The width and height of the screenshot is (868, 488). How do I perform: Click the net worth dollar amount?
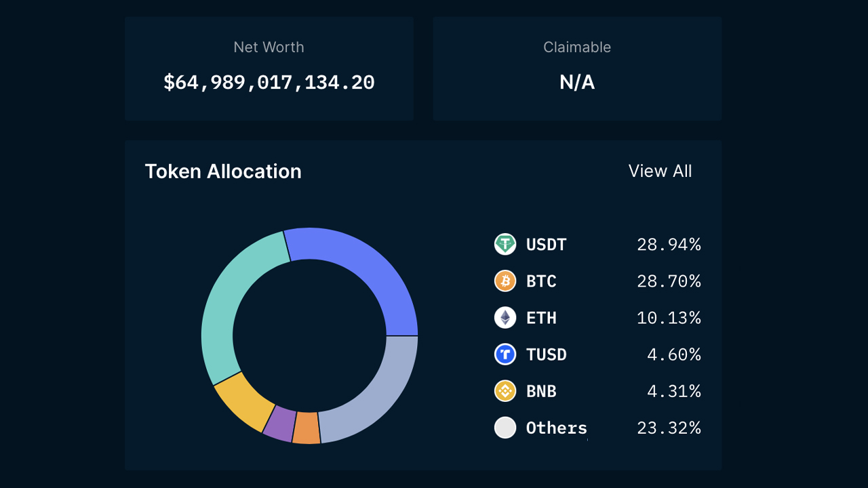(269, 82)
